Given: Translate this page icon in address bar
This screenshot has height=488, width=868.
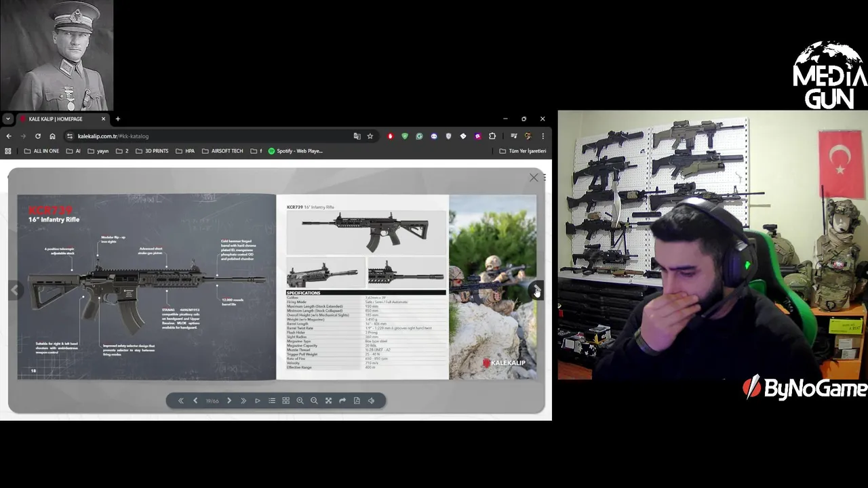Looking at the screenshot, I should click(x=357, y=136).
